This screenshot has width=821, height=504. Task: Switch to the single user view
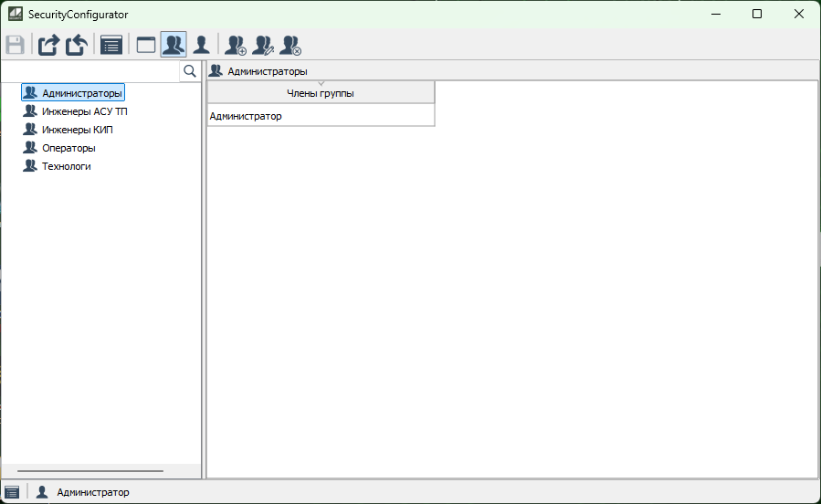201,45
